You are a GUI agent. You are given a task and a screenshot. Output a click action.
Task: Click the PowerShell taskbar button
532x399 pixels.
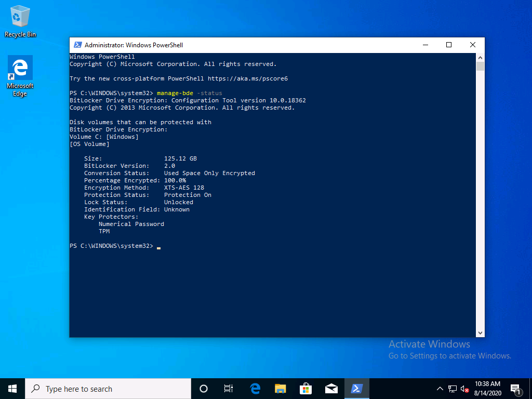(356, 389)
